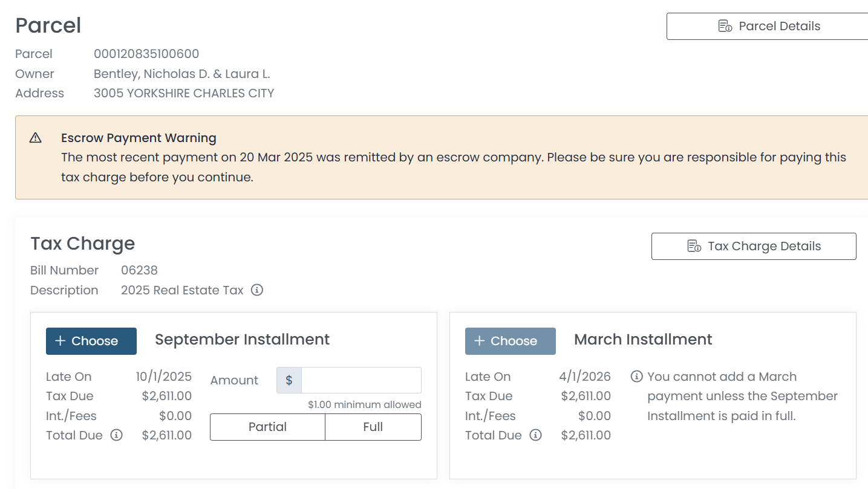Click info icon next to March Total Due

[536, 435]
